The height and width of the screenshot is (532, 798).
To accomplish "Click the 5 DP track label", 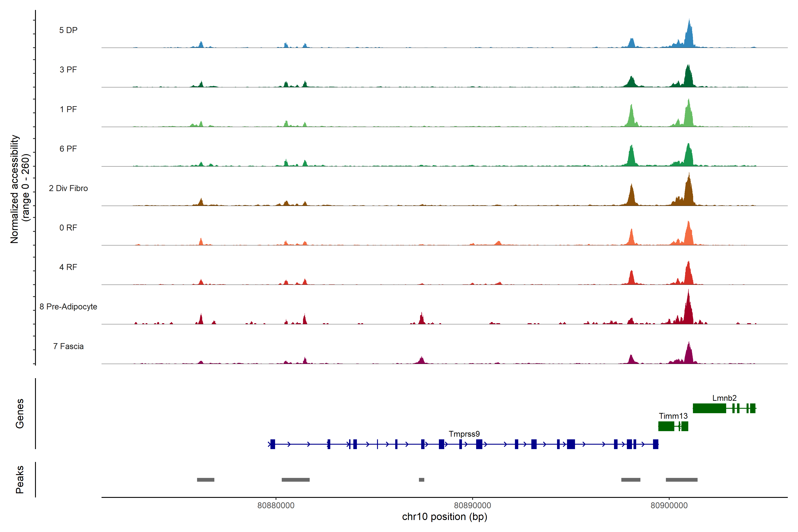I will tap(68, 30).
